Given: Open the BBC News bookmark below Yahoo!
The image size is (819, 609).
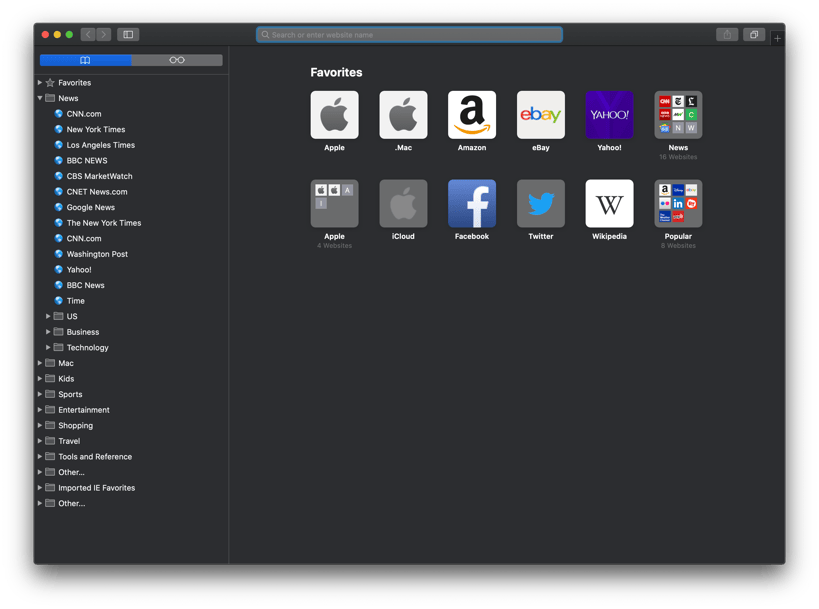Looking at the screenshot, I should tap(85, 285).
